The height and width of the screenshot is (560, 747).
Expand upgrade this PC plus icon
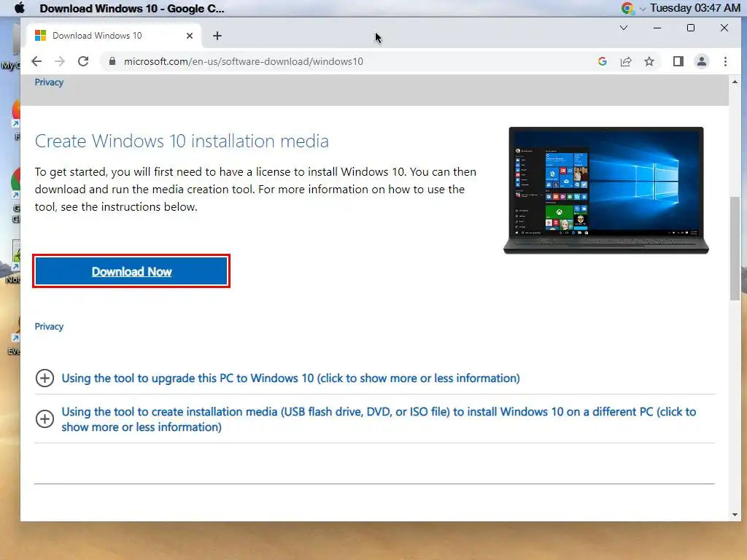click(x=44, y=378)
